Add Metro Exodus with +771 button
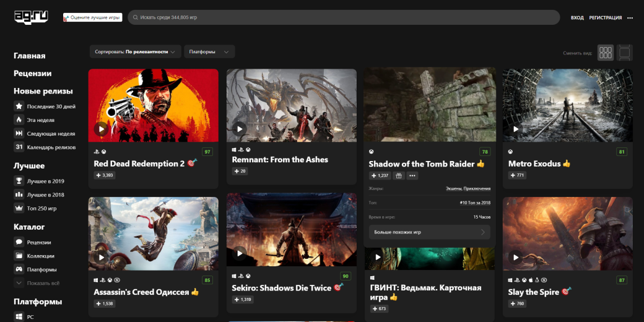The height and width of the screenshot is (322, 644). pyautogui.click(x=517, y=175)
